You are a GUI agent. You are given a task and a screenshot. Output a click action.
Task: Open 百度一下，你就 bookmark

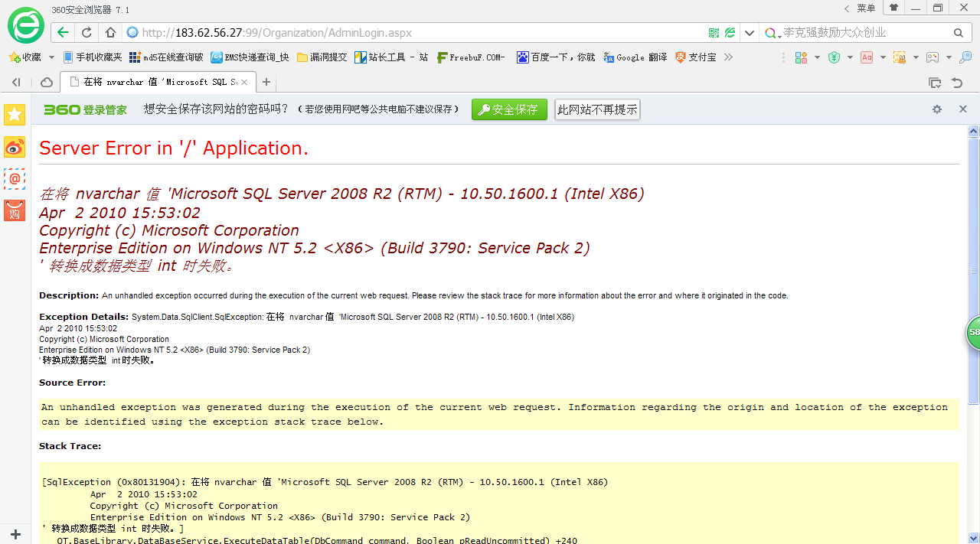pos(556,57)
